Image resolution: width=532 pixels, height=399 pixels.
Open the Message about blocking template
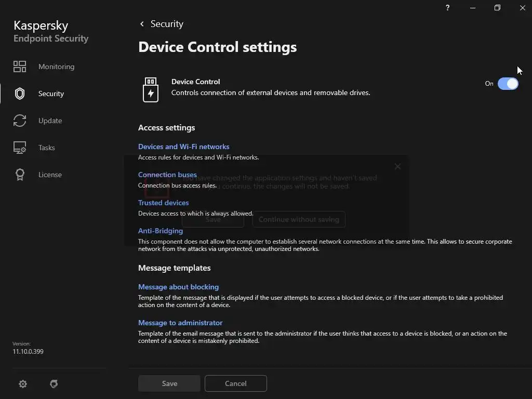coord(179,287)
